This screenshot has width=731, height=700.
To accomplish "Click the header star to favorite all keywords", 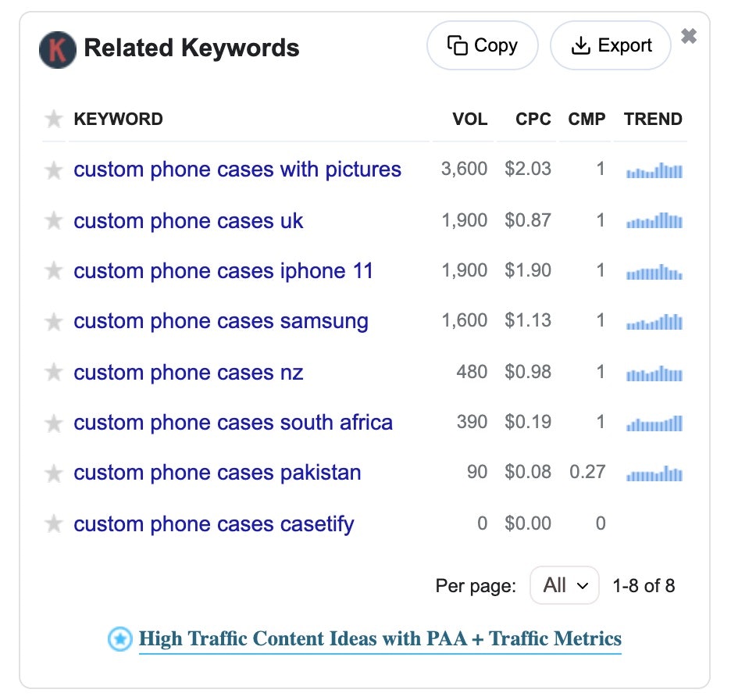I will click(54, 120).
